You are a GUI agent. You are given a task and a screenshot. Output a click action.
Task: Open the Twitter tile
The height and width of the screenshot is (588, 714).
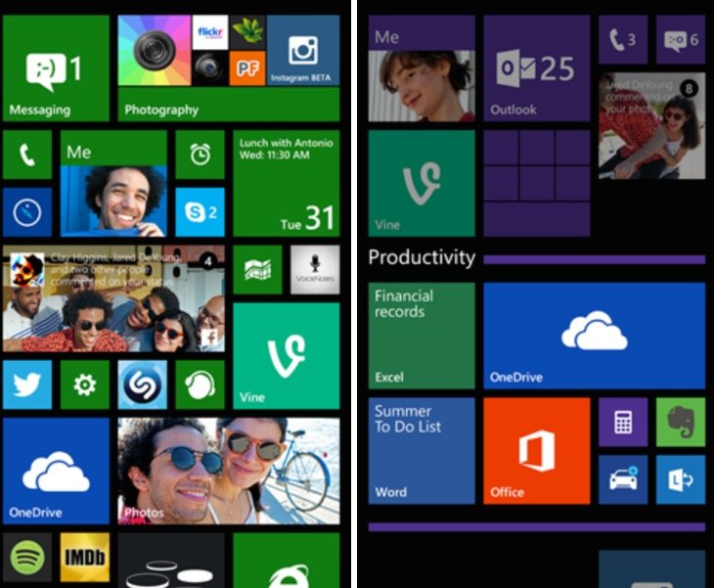[x=27, y=384]
